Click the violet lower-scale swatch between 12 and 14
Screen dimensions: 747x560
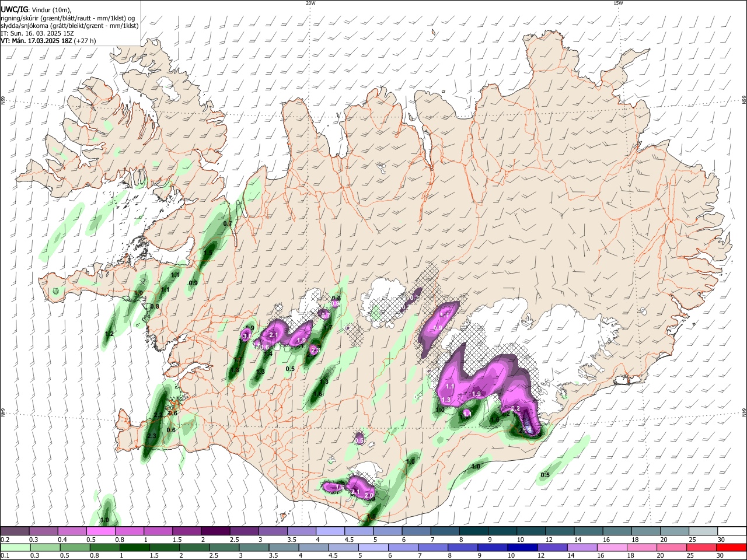click(552, 548)
